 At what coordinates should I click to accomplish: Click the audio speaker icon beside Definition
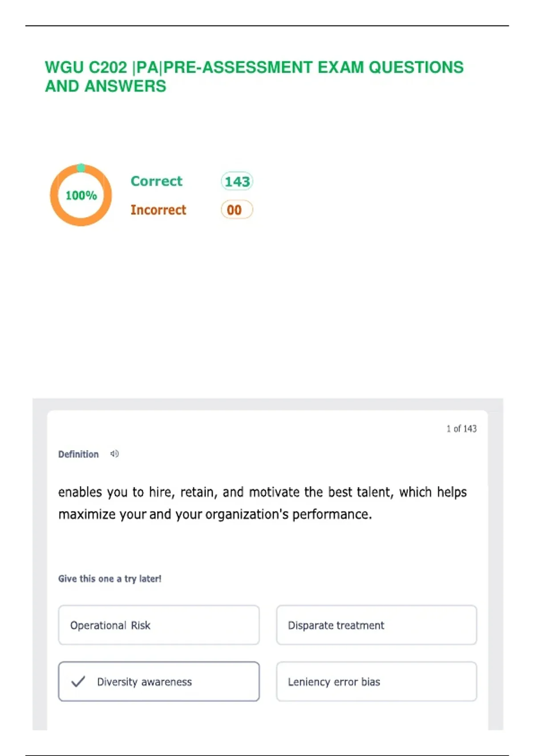[x=114, y=454]
